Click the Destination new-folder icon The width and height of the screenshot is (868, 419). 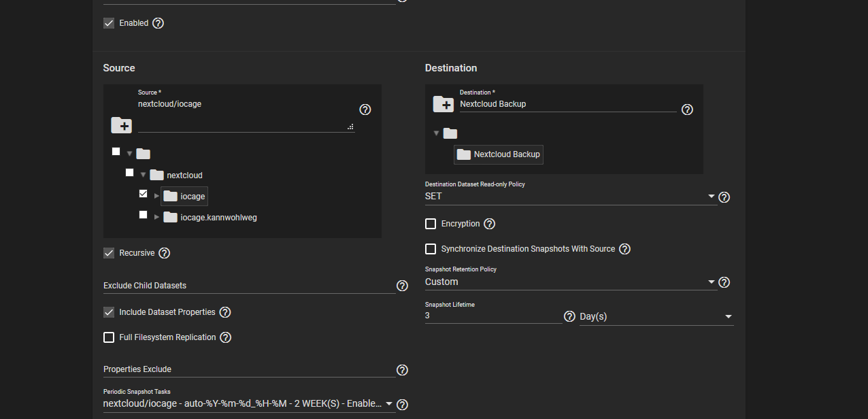click(x=444, y=104)
